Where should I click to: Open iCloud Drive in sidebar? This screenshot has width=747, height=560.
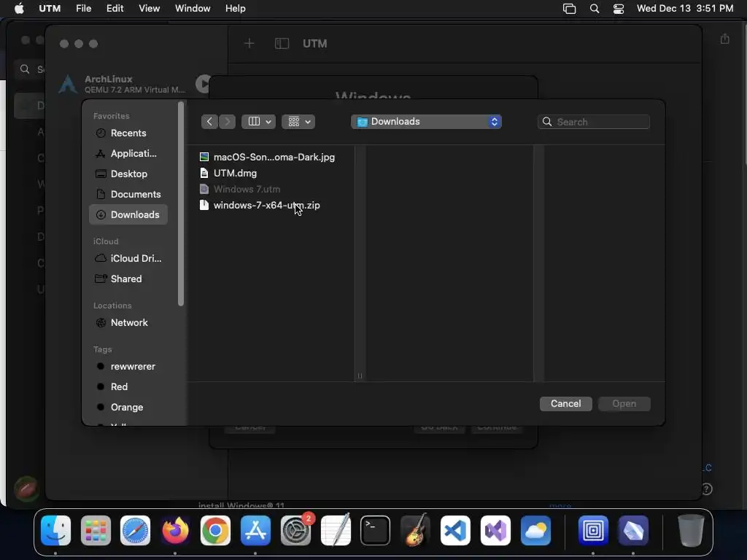click(128, 259)
